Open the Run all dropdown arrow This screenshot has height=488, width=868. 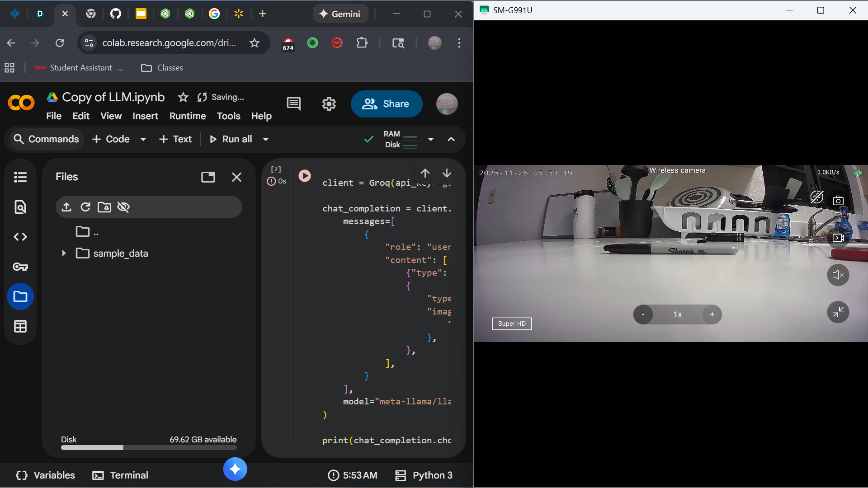pyautogui.click(x=266, y=139)
